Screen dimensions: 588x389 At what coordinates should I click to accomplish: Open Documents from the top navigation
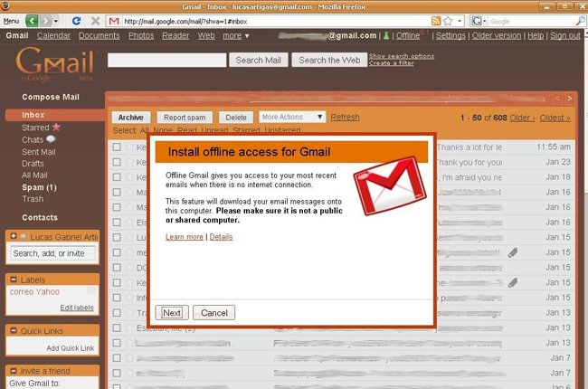[x=99, y=35]
